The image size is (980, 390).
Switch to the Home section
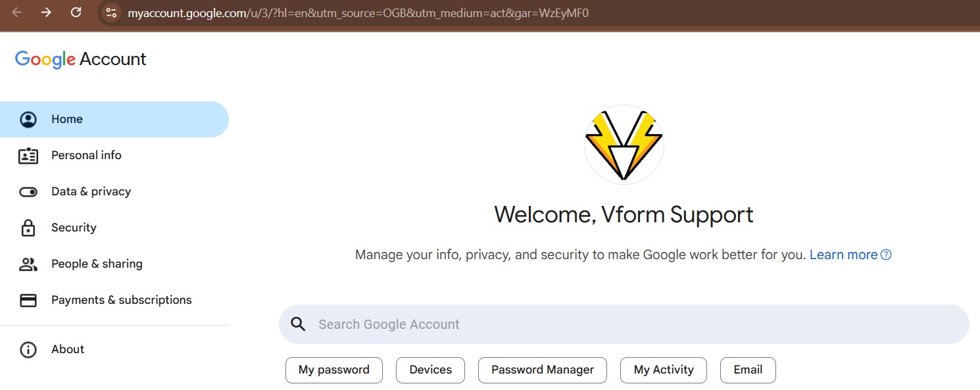point(66,119)
